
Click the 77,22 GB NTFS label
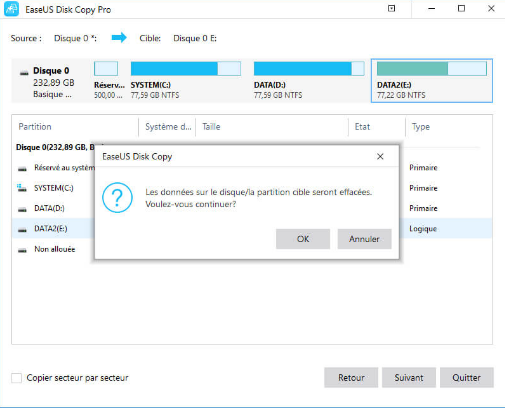401,95
